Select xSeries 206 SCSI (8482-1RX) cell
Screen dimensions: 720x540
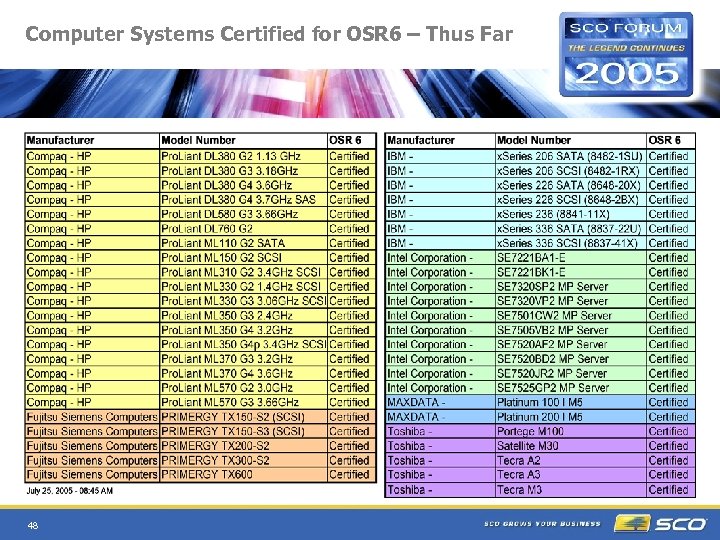click(x=571, y=171)
